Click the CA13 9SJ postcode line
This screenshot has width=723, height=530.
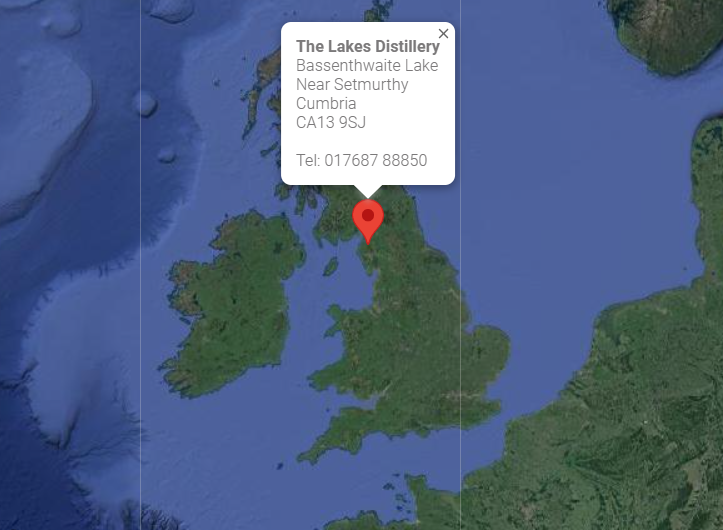point(331,122)
